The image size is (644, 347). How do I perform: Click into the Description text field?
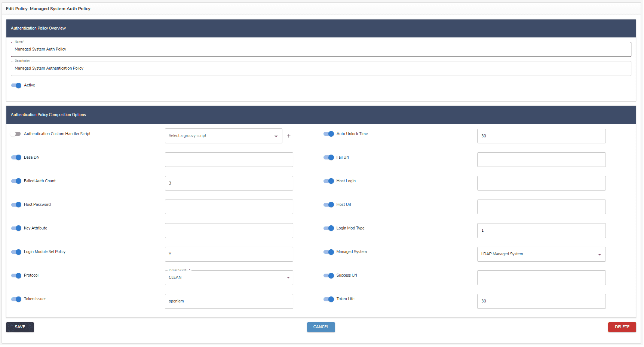pyautogui.click(x=321, y=69)
